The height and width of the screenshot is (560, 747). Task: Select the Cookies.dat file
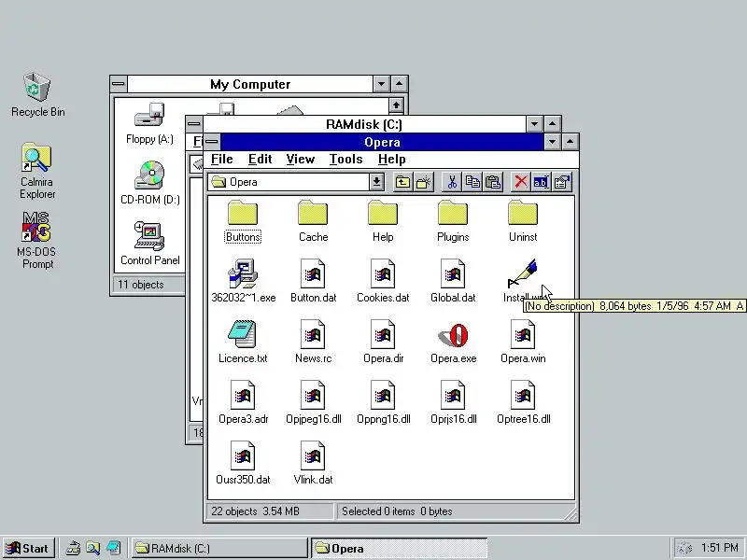(x=383, y=282)
